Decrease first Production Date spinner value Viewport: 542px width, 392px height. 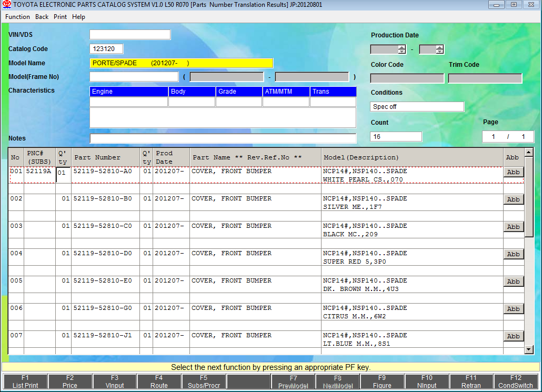(402, 52)
